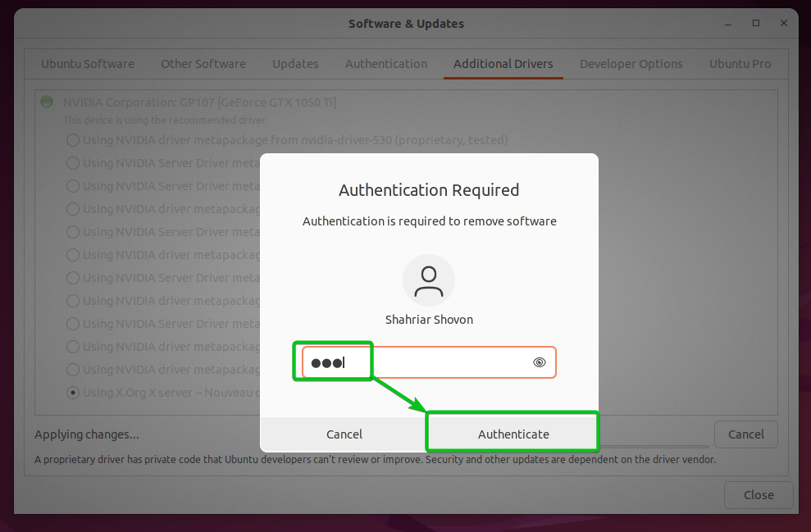Select the Additional Drivers tab
The height and width of the screenshot is (532, 811).
[x=503, y=64]
